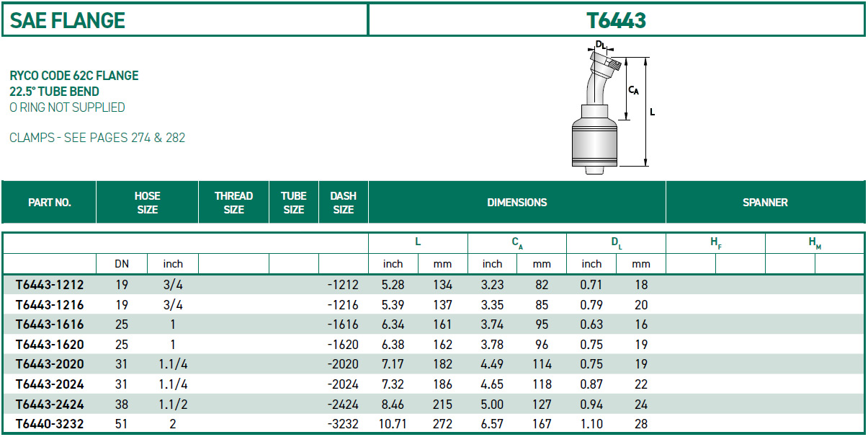Viewport: 868px width, 437px height.
Task: Click the DASH SIZE column header
Action: pyautogui.click(x=343, y=203)
